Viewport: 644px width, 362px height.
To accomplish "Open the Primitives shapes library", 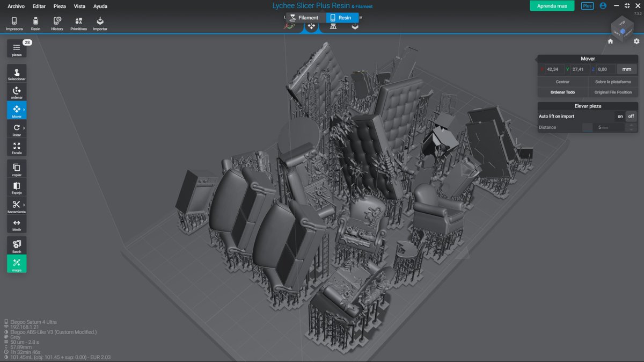I will coord(78,23).
